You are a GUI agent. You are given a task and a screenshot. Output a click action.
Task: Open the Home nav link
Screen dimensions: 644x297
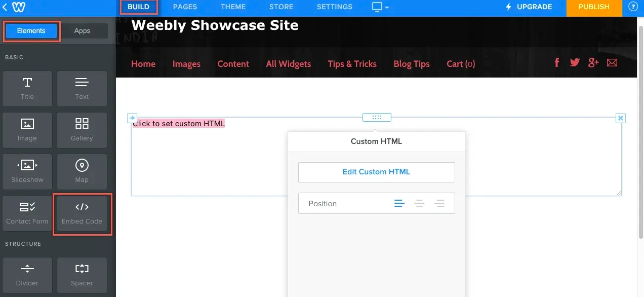[x=143, y=64]
